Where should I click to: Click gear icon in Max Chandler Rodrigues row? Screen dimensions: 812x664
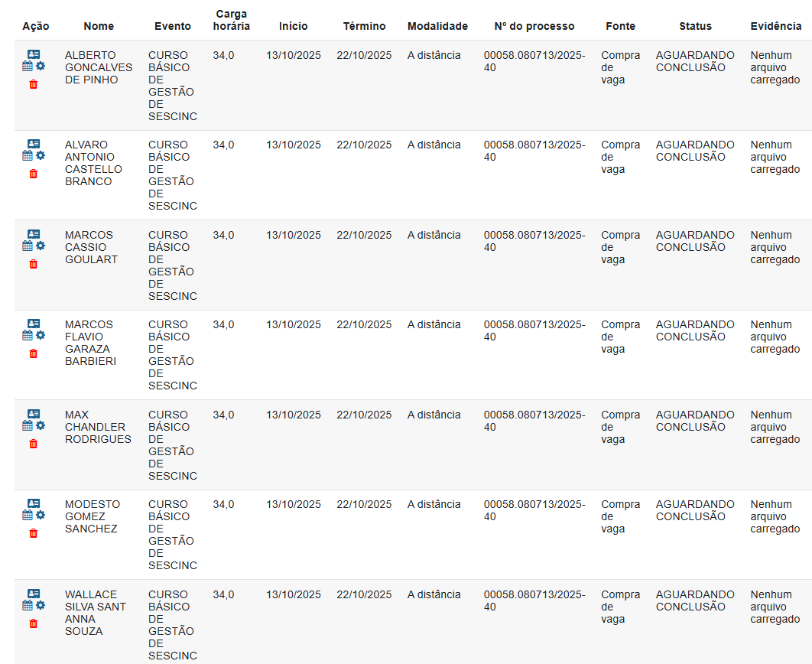(x=41, y=425)
